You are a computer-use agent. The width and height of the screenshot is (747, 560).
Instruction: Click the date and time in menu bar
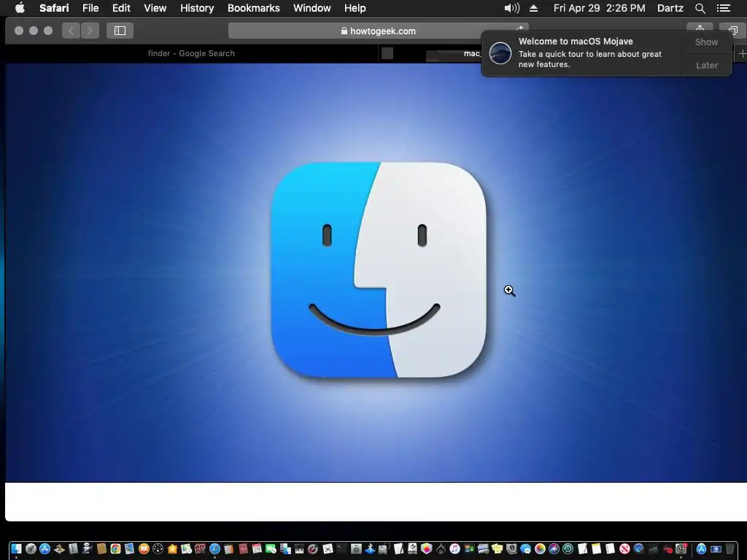coord(600,8)
